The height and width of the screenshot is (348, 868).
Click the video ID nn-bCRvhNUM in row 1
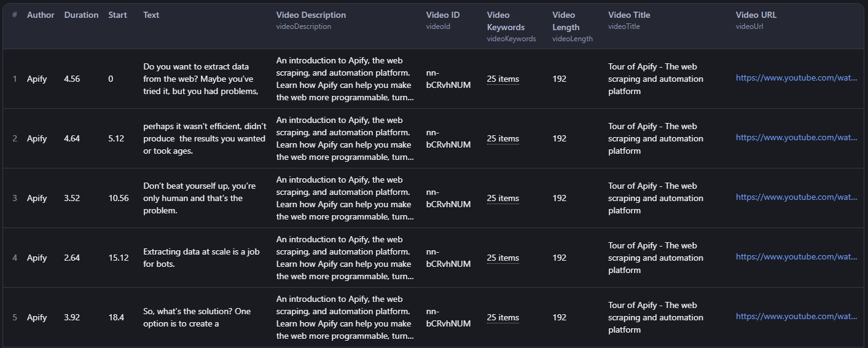(x=448, y=79)
